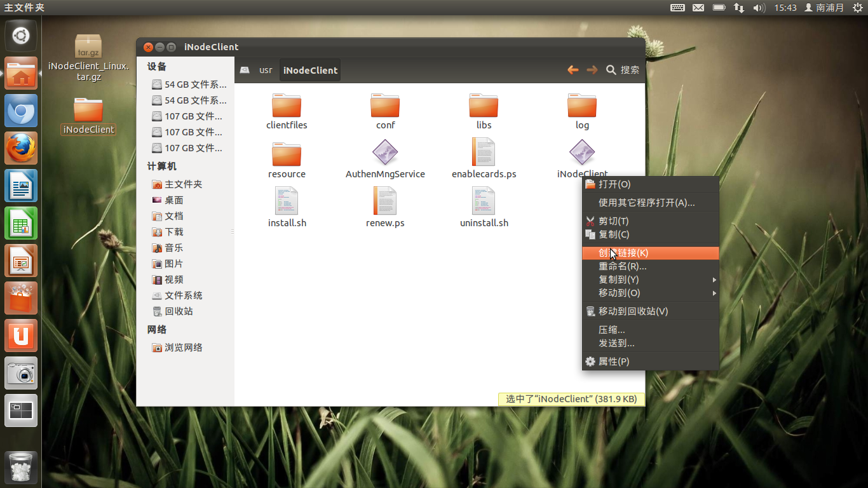Open the mail indicator in top panel
The image size is (868, 488).
pos(698,8)
